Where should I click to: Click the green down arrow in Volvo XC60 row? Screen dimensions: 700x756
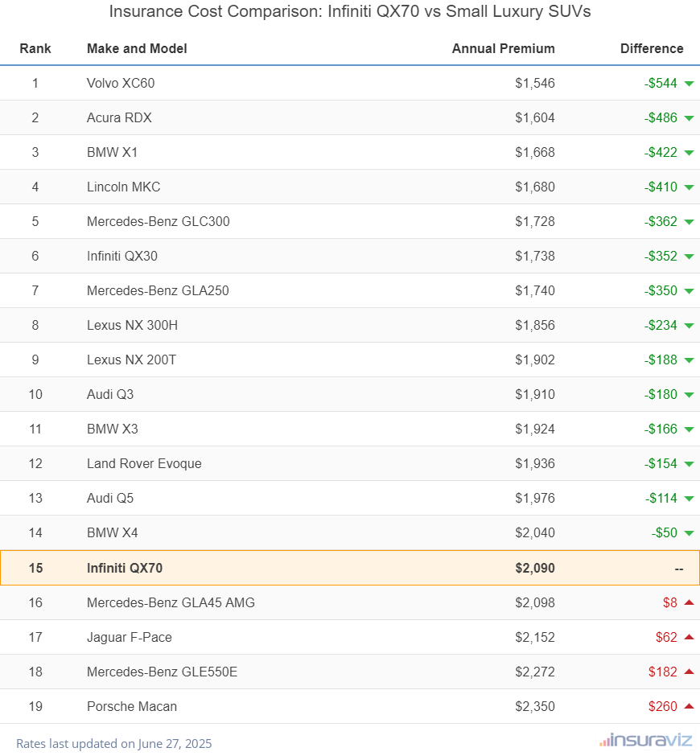pyautogui.click(x=689, y=84)
